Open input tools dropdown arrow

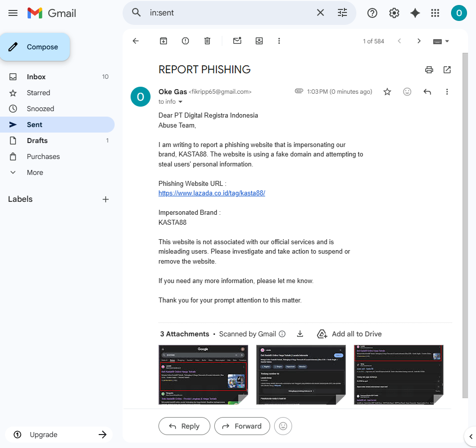[447, 41]
